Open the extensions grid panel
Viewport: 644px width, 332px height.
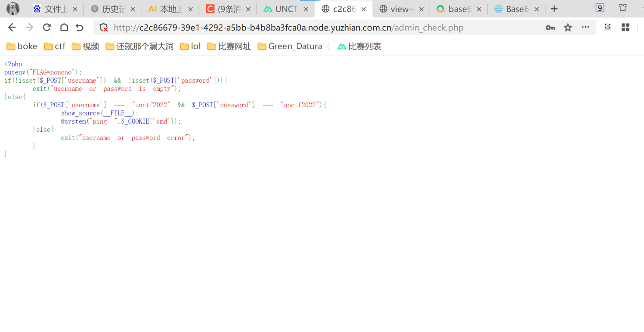pyautogui.click(x=625, y=27)
